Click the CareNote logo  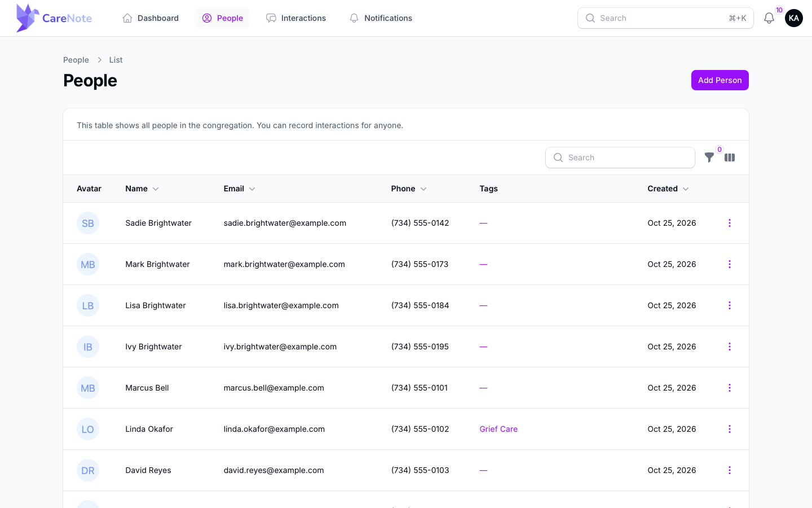pos(54,18)
